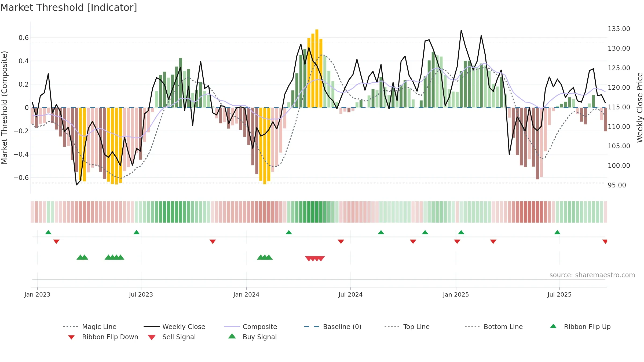
Task: Click the ribbon flip down marker at Jan 2025
Action: (457, 242)
